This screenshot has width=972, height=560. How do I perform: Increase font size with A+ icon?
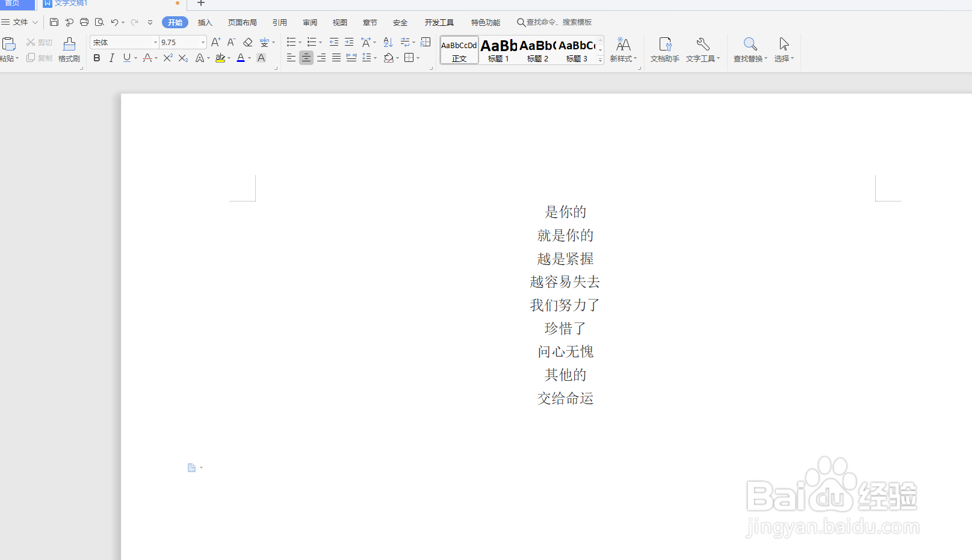tap(215, 42)
